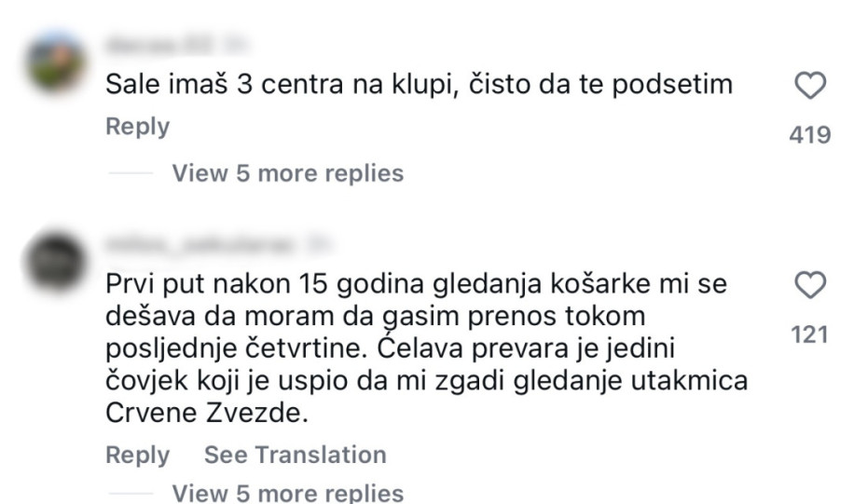View the 121 likes count
The width and height of the screenshot is (867, 504).
point(810,334)
